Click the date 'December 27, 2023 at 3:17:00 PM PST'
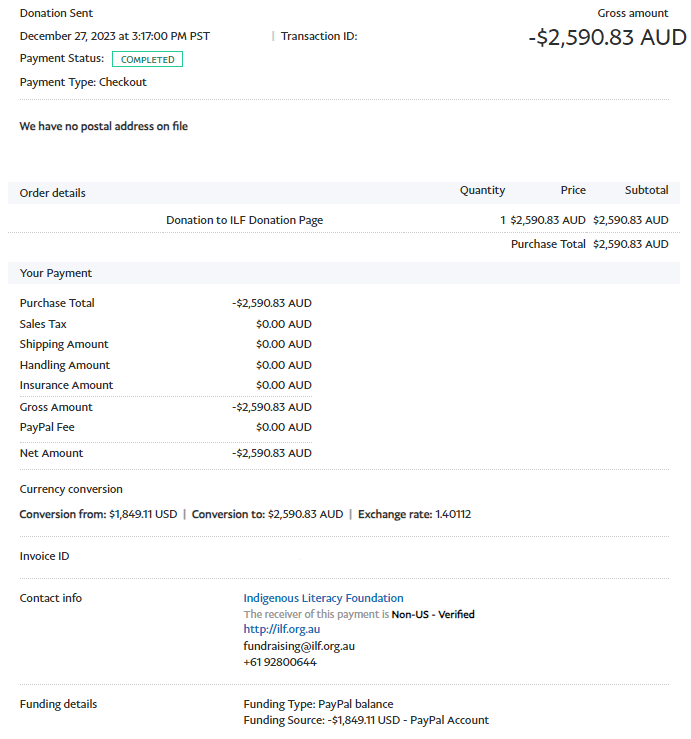The height and width of the screenshot is (739, 691). click(115, 36)
